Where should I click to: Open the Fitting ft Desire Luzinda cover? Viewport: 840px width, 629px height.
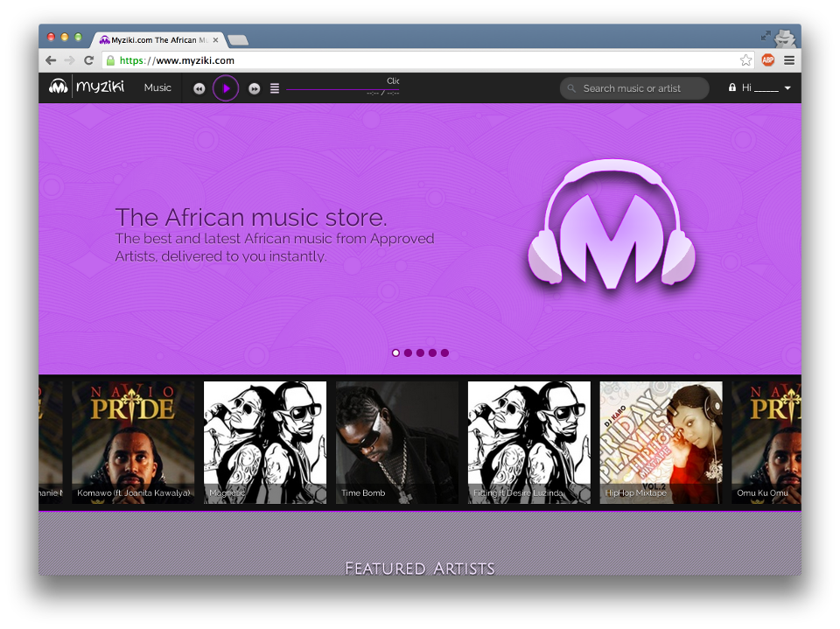[529, 443]
